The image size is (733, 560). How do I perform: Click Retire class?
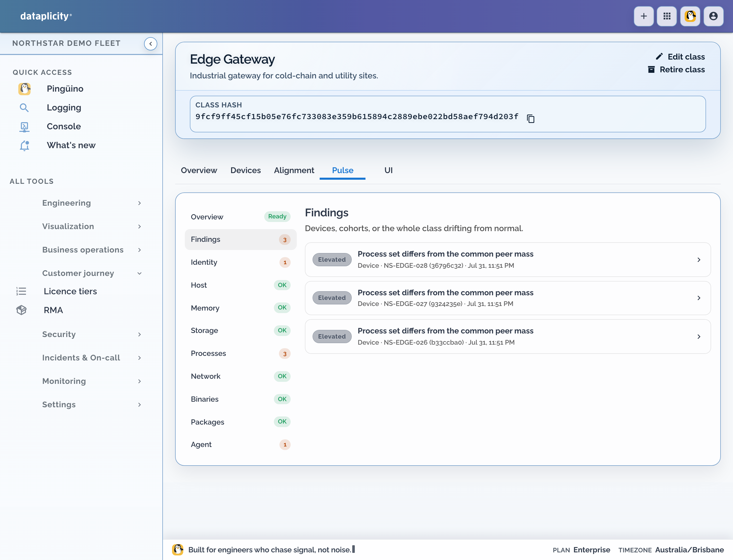676,69
